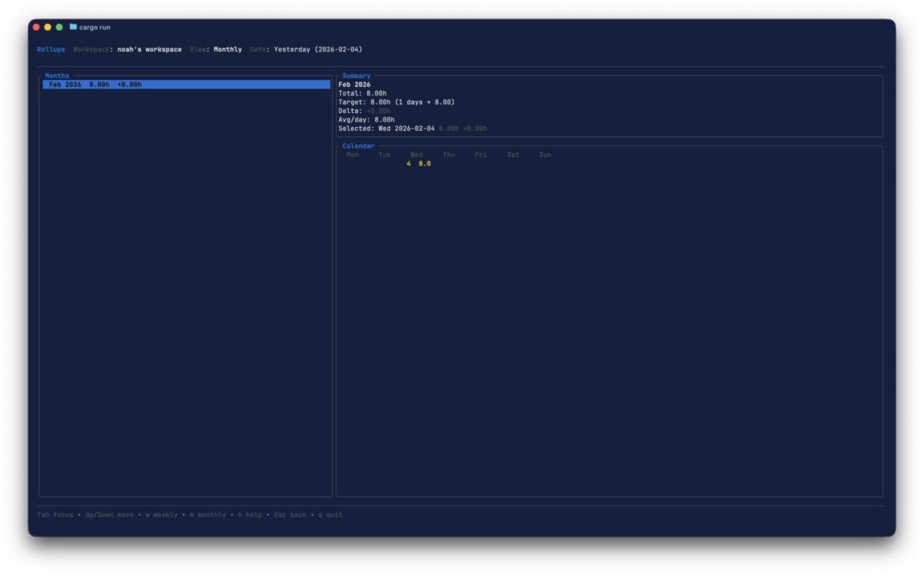Image resolution: width=924 pixels, height=574 pixels.
Task: Click the "Delta: +0.00h" summary line
Action: click(x=364, y=111)
